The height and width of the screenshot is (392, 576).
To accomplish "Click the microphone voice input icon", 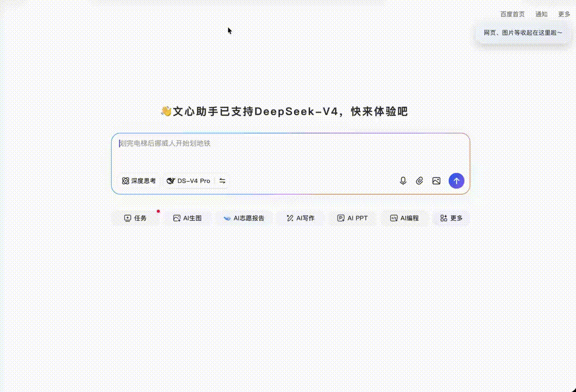I will (403, 181).
